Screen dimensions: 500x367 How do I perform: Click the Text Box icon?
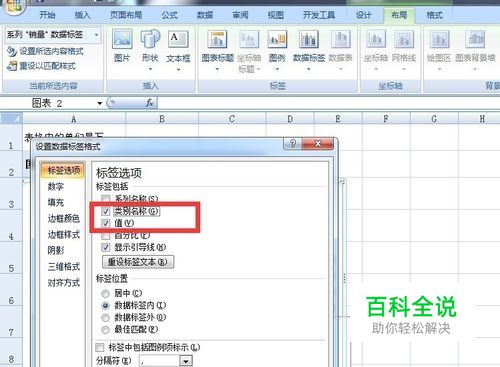click(x=178, y=39)
